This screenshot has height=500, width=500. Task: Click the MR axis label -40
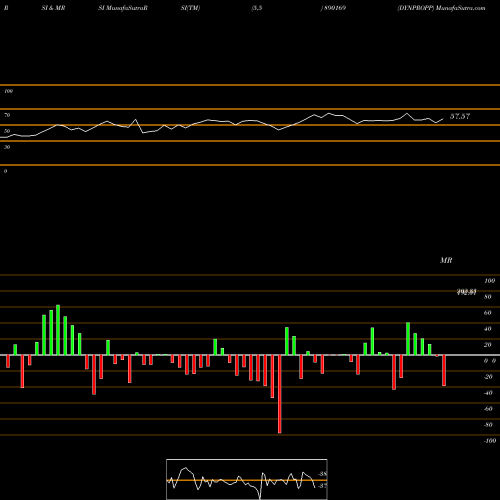[x=488, y=393]
